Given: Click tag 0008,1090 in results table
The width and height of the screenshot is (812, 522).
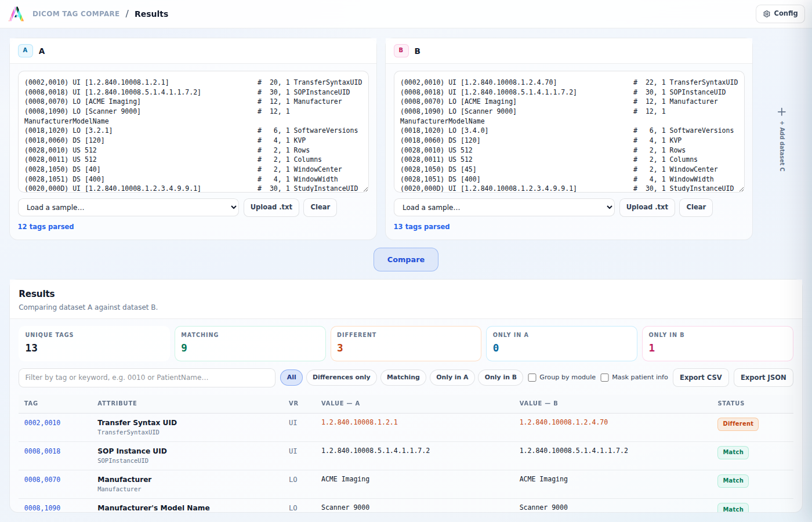Looking at the screenshot, I should [x=42, y=508].
